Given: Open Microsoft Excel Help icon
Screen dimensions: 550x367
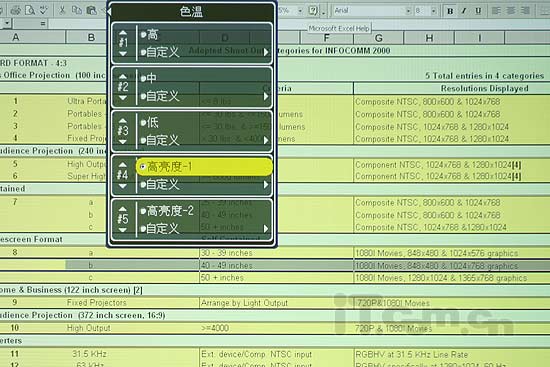Looking at the screenshot, I should tap(313, 11).
